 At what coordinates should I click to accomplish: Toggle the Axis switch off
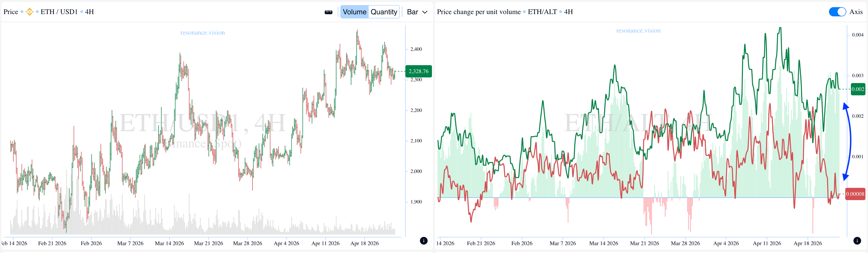837,12
